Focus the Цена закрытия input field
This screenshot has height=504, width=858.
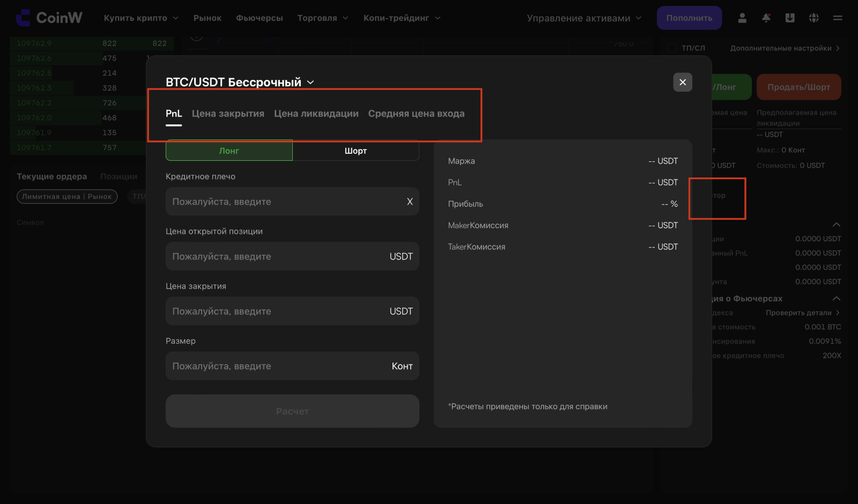(292, 311)
